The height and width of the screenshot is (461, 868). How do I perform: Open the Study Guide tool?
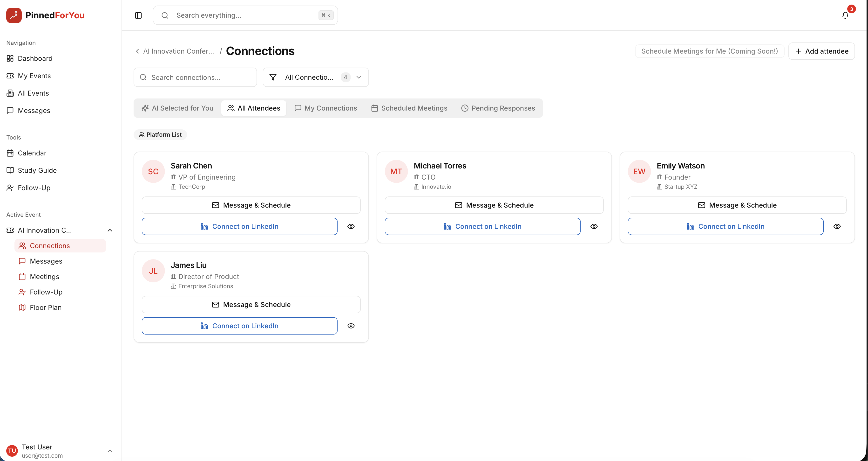tap(37, 170)
